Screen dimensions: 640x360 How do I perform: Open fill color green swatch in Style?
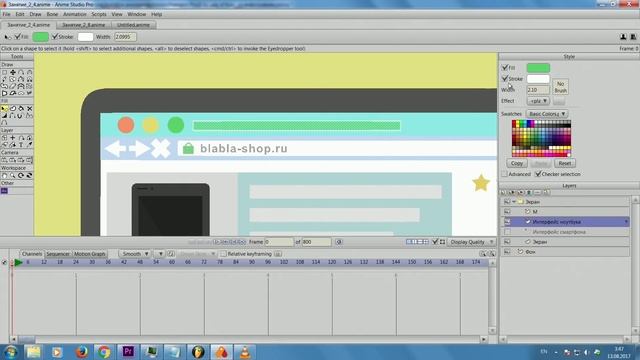pos(538,68)
